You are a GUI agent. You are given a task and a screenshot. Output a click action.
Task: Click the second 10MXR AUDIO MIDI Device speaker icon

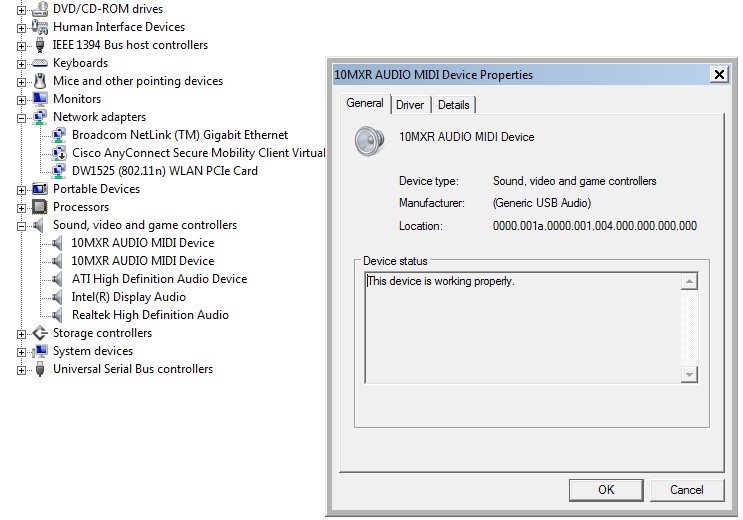57,261
